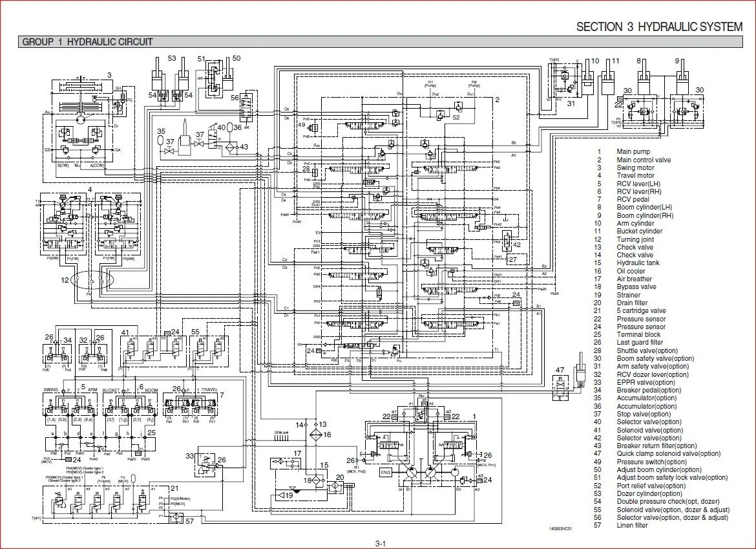The width and height of the screenshot is (756, 549).
Task: Click the ENG engine box in the diagram
Action: (386, 473)
